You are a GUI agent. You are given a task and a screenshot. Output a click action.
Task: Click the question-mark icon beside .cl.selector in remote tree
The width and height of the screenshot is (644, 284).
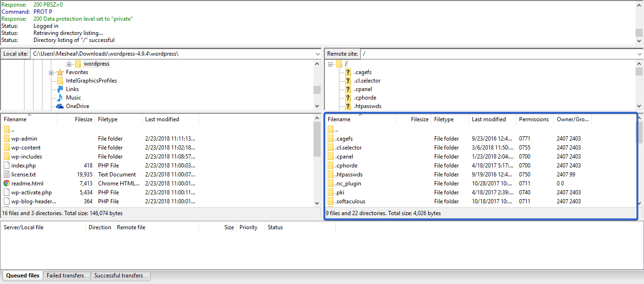pyautogui.click(x=348, y=81)
